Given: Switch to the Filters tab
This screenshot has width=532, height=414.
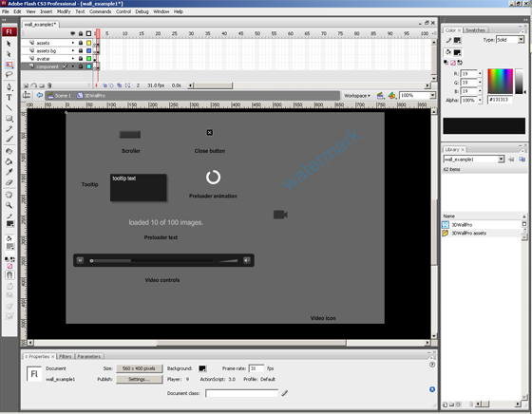Looking at the screenshot, I should point(65,356).
